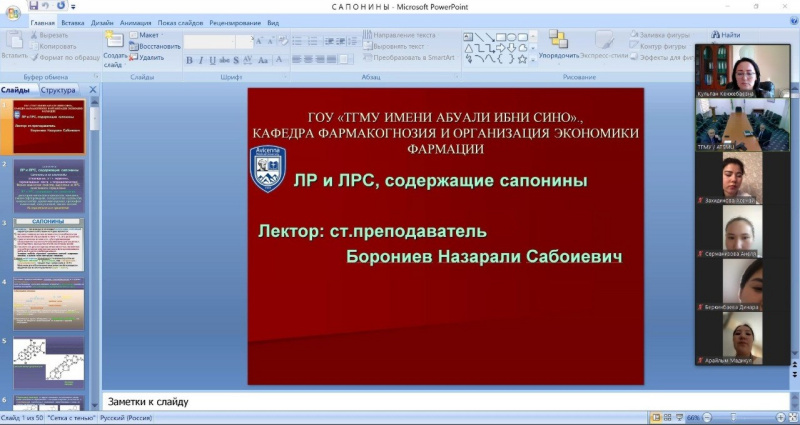Toggle Strikethrough (abc) formatting
This screenshot has width=800, height=425.
224,60
